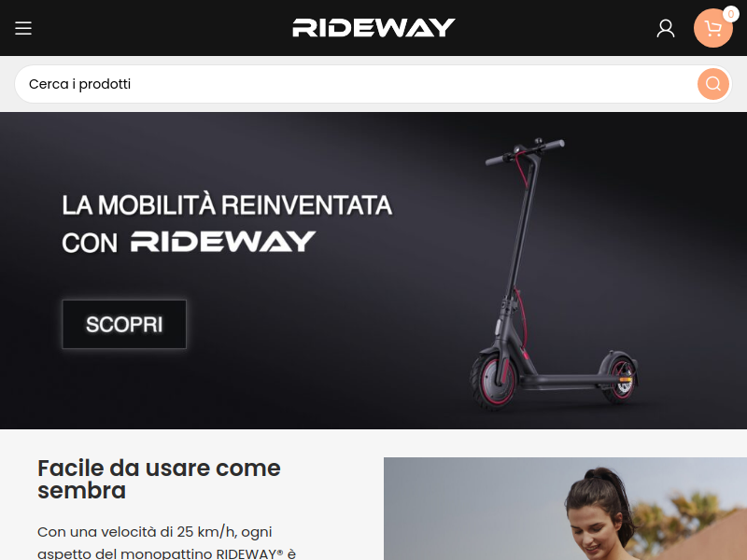Click the user account icon
The image size is (747, 560).
[x=666, y=29]
